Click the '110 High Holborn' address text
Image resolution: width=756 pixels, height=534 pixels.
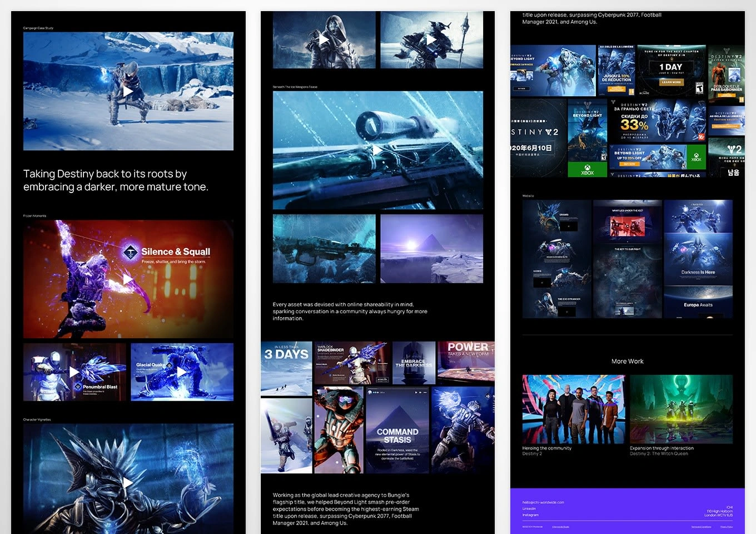719,511
